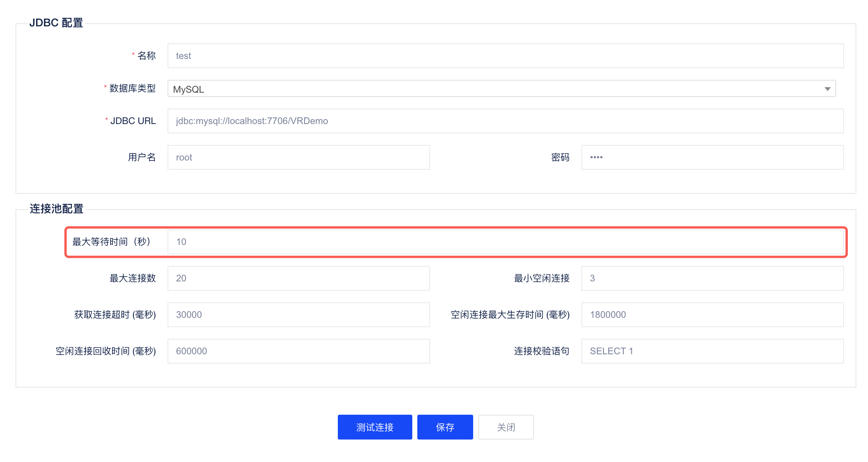Click the 连接校验语句 field showing SELECT 1
Viewport: 868px width, 462px height.
712,351
